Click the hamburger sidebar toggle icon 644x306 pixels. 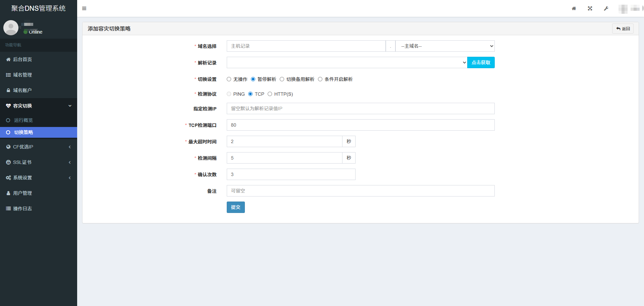84,8
